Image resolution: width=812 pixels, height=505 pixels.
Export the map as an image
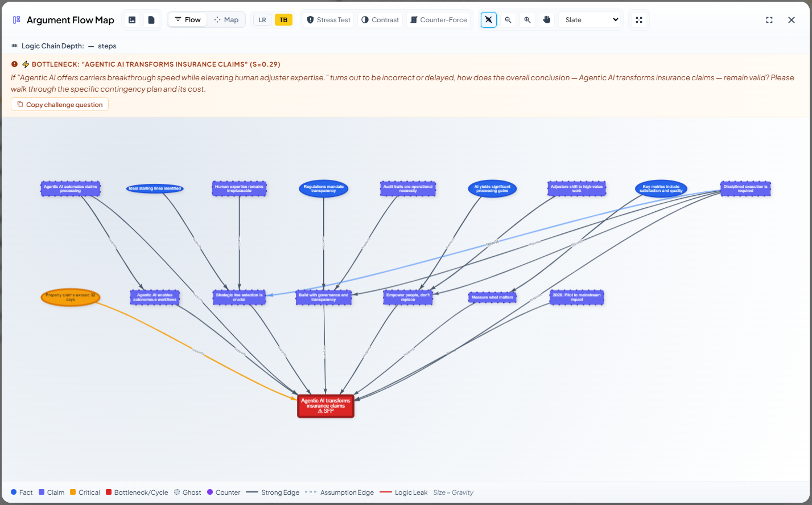tap(131, 19)
